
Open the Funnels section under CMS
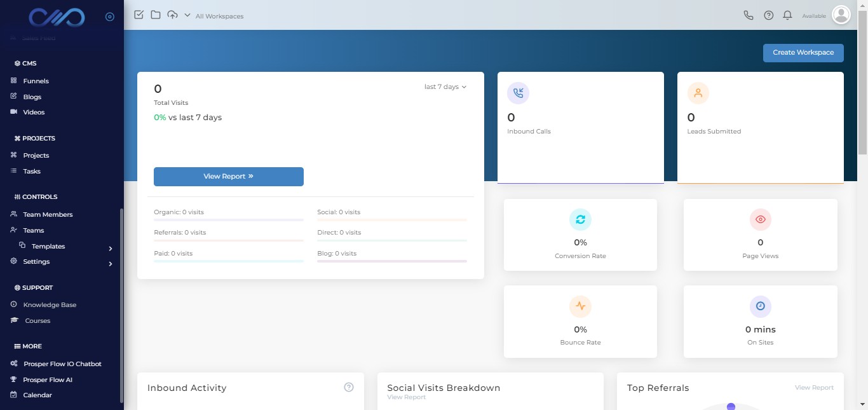pyautogui.click(x=37, y=81)
